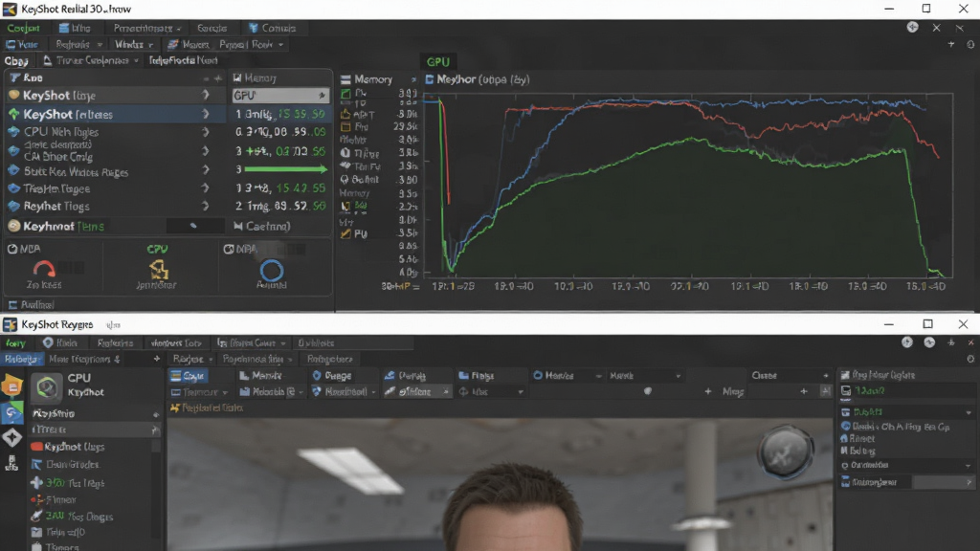Select the blue highlighted toolbar tab above the viewport
Screen dimensions: 980x551
point(189,375)
